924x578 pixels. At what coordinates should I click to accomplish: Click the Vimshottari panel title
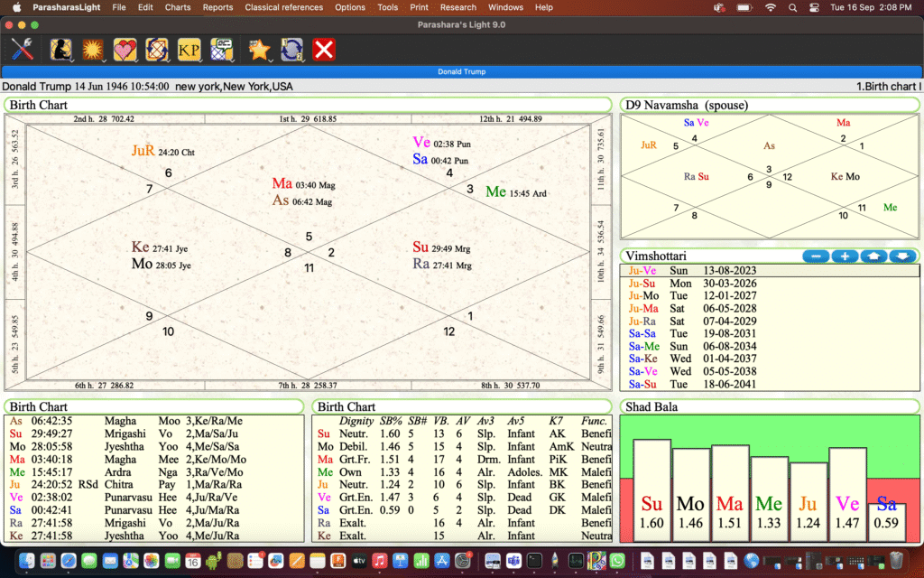(656, 256)
